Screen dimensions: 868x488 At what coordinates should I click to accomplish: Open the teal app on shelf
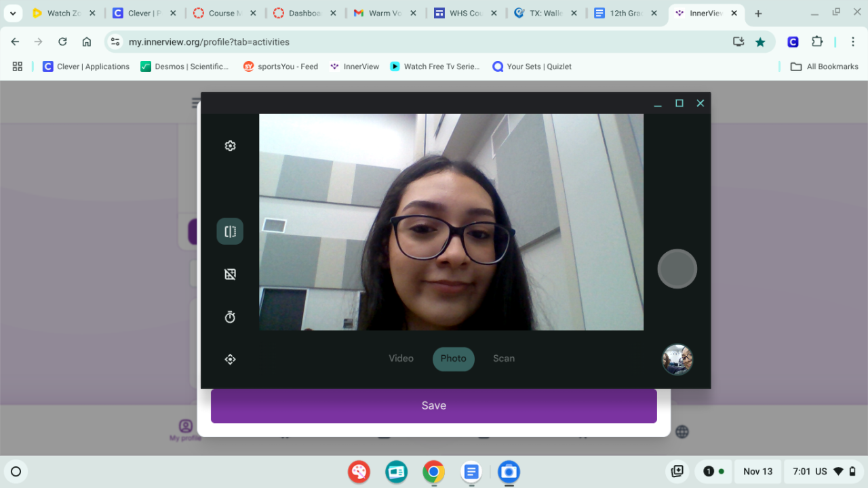point(396,472)
